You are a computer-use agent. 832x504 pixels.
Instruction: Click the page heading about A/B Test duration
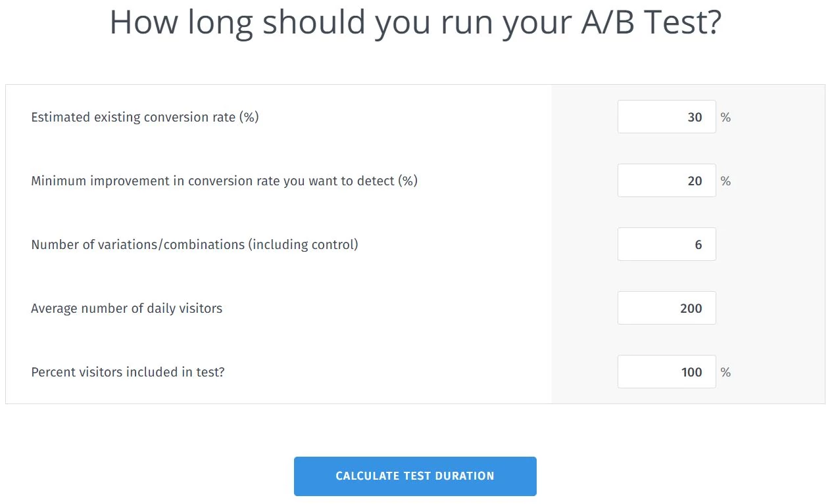415,22
